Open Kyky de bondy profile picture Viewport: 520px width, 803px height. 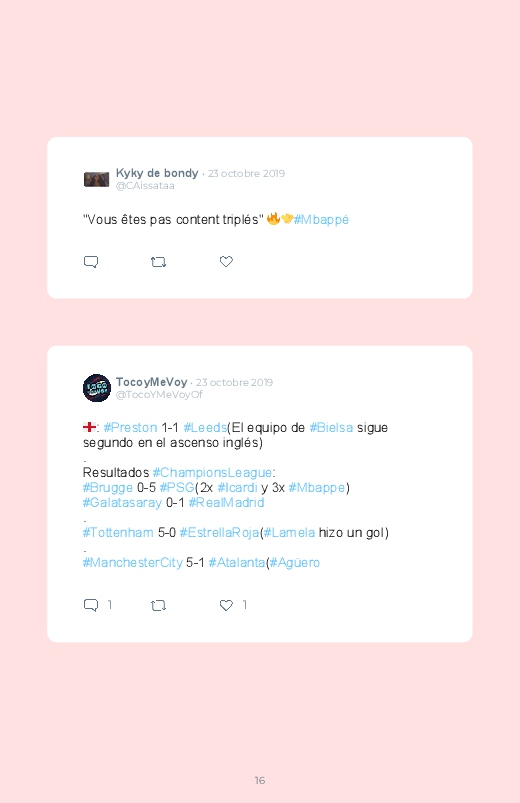tap(96, 180)
